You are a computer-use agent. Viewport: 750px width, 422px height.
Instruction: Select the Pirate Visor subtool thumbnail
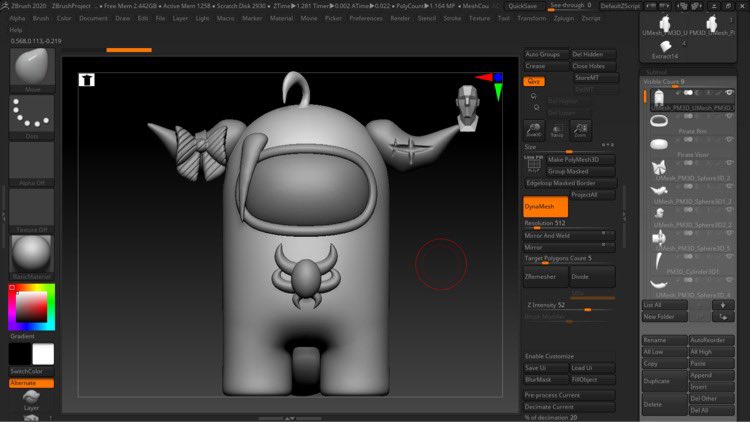659,144
